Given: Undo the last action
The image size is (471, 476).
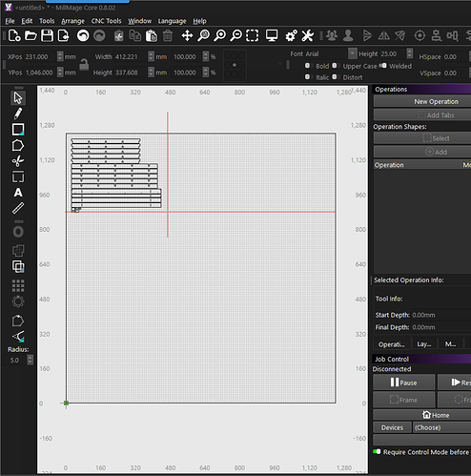Looking at the screenshot, I should tap(83, 35).
